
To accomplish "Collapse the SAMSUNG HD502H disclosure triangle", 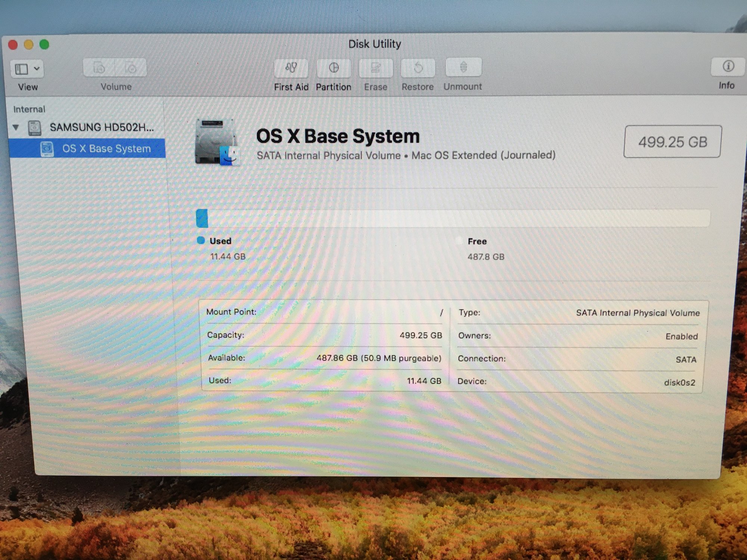I will [16, 127].
